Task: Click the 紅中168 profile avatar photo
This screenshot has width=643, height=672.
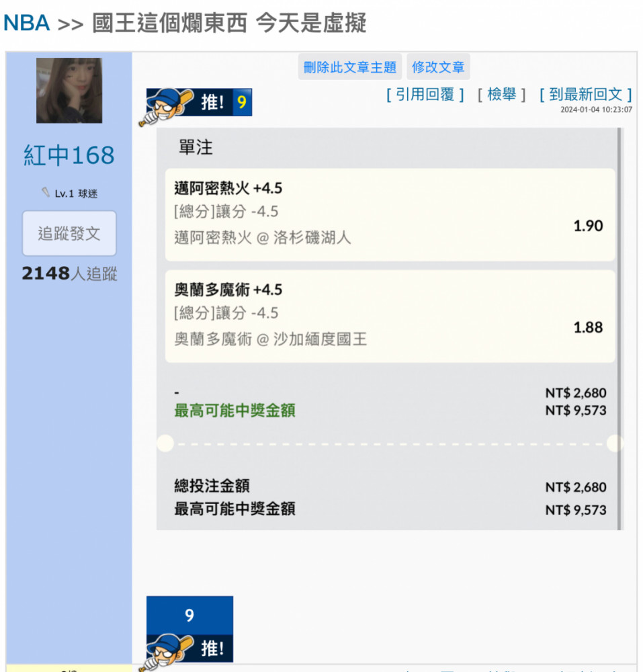Action: pyautogui.click(x=69, y=91)
